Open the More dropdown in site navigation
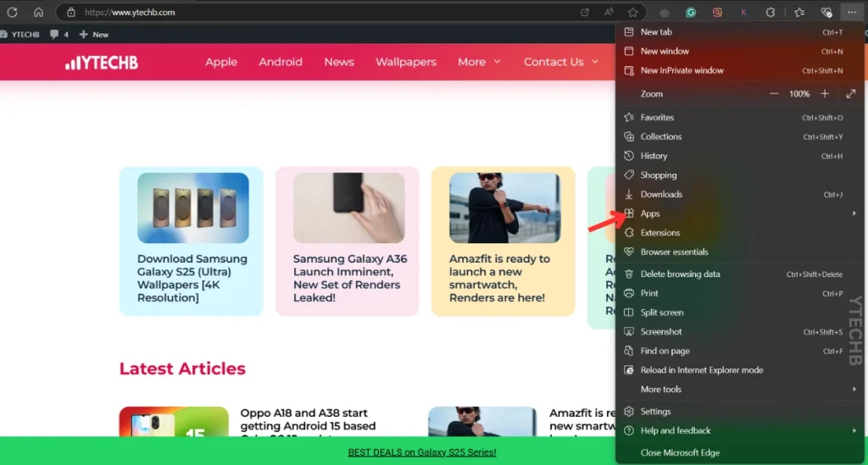Screen dimensions: 868x465 pos(479,62)
